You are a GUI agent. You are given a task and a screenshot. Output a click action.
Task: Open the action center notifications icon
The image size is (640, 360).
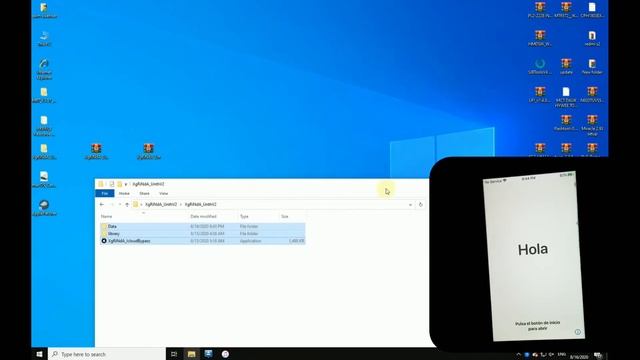pyautogui.click(x=598, y=355)
